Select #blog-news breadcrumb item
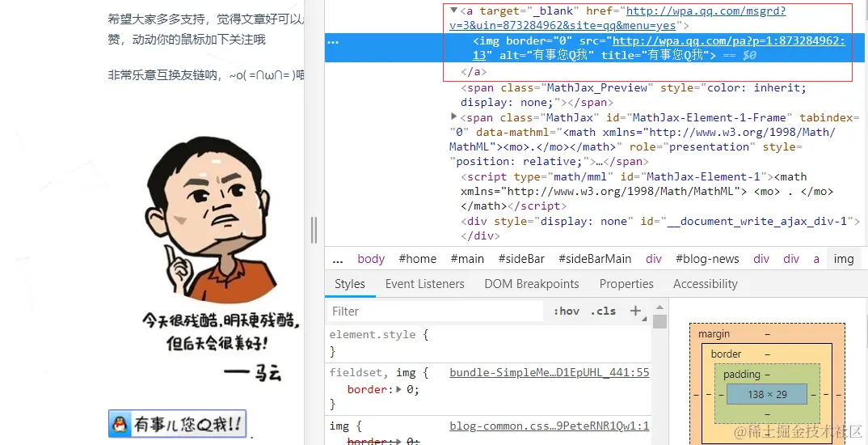 (x=707, y=259)
